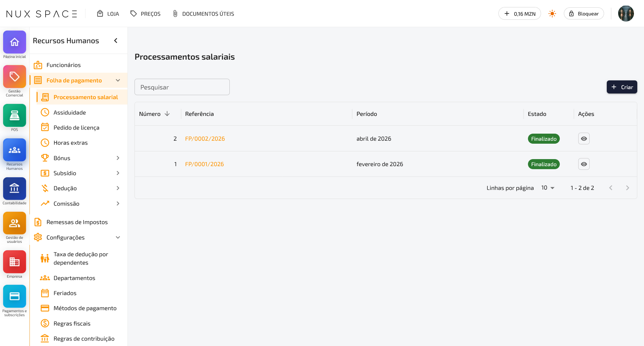Screen dimensions: 644x346
Task: Open Assiduidade in the sidebar
Action: [82, 113]
